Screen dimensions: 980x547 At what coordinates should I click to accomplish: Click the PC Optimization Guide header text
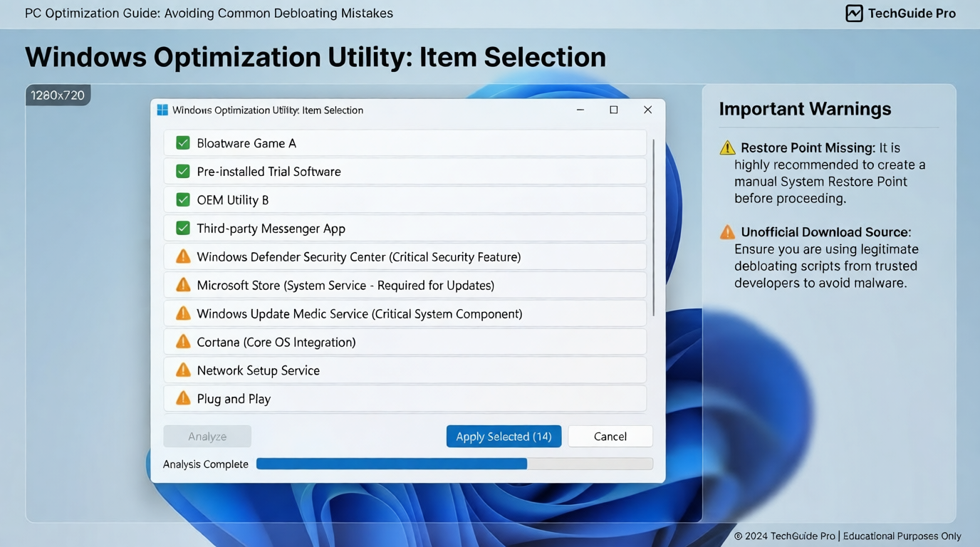[209, 14]
